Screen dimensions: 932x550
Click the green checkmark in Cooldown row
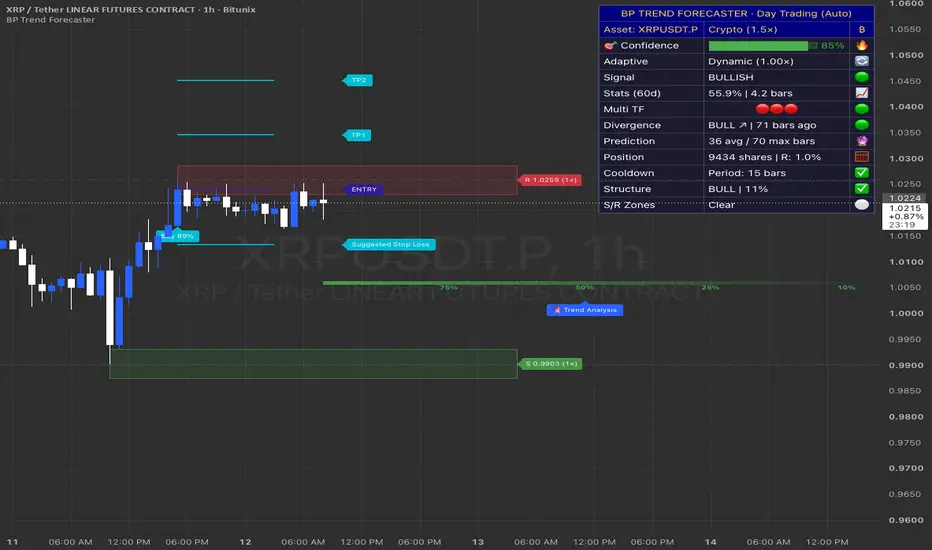coord(861,172)
